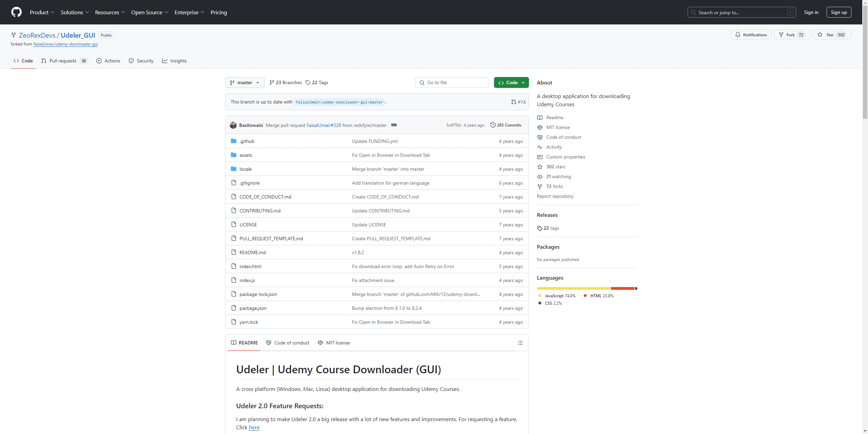
Task: Toggle the Watch notifications button
Action: pyautogui.click(x=751, y=35)
